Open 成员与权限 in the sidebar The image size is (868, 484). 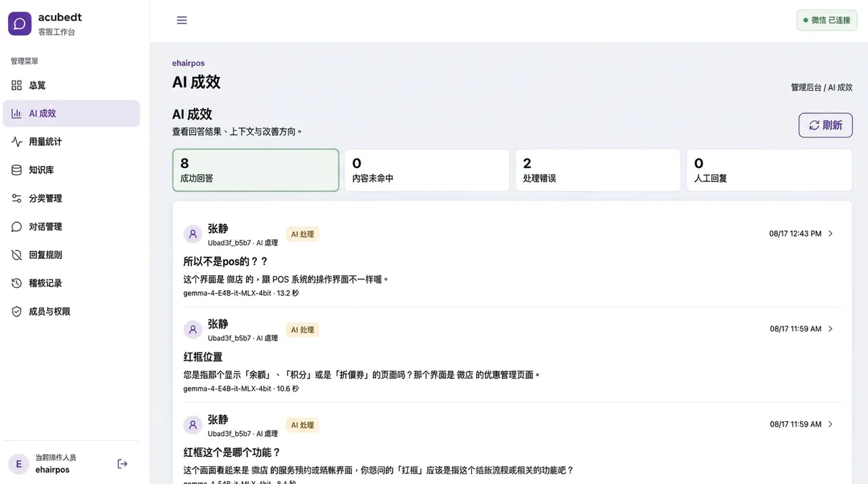71,312
